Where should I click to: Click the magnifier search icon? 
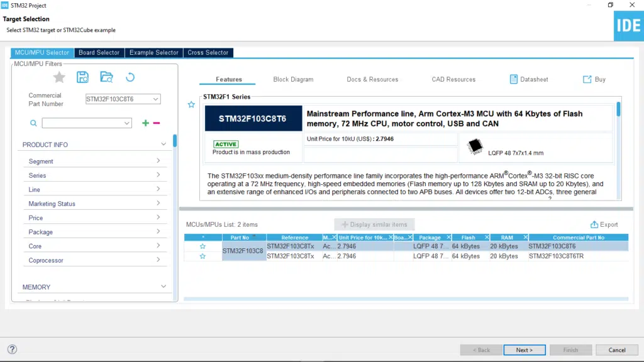point(34,123)
